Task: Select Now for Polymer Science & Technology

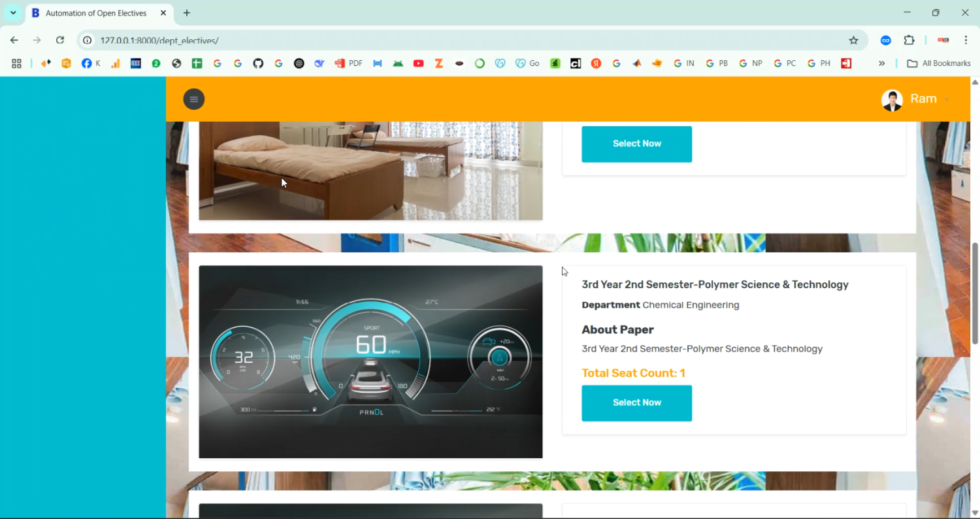Action: click(636, 403)
